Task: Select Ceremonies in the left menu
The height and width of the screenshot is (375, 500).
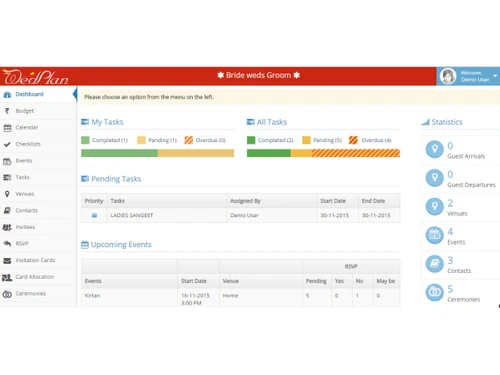Action: (x=38, y=294)
